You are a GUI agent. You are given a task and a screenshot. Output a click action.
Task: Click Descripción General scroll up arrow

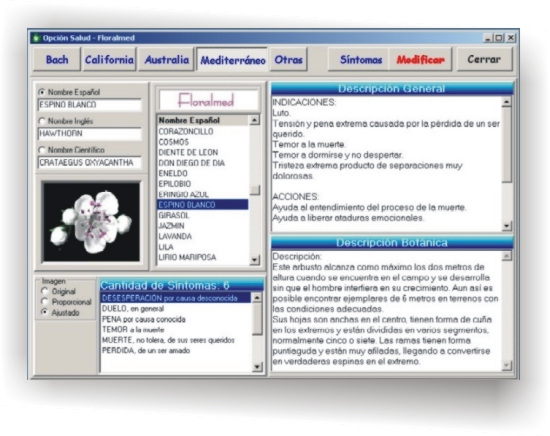pyautogui.click(x=507, y=102)
